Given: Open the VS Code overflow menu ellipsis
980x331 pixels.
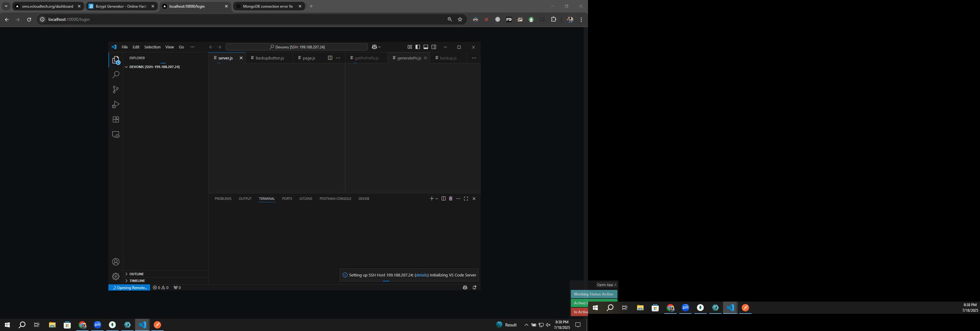Looking at the screenshot, I should tap(192, 47).
